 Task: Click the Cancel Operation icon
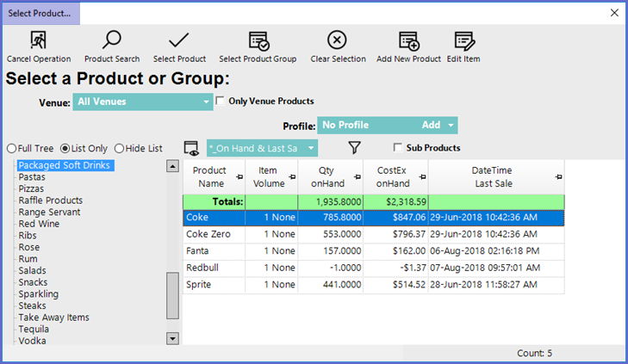click(x=39, y=40)
